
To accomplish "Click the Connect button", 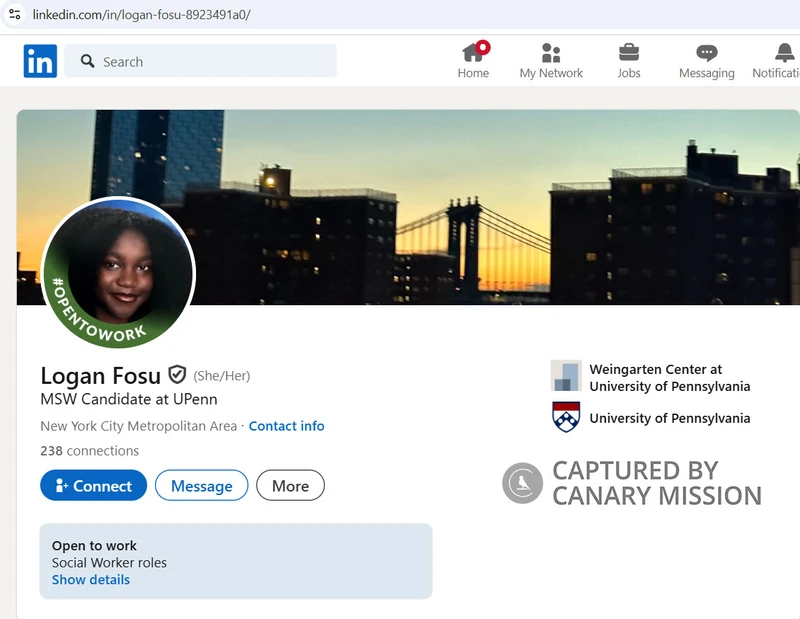I will click(93, 485).
